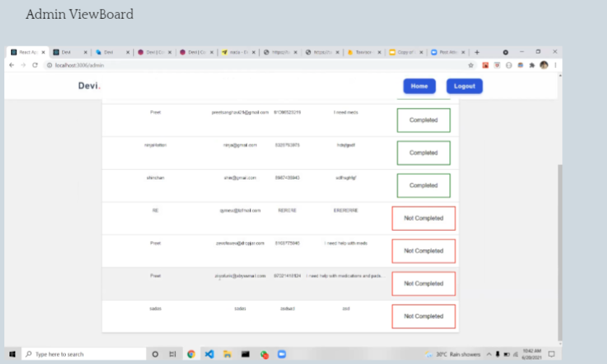Click the localhost:3006/admin address bar

click(x=255, y=65)
